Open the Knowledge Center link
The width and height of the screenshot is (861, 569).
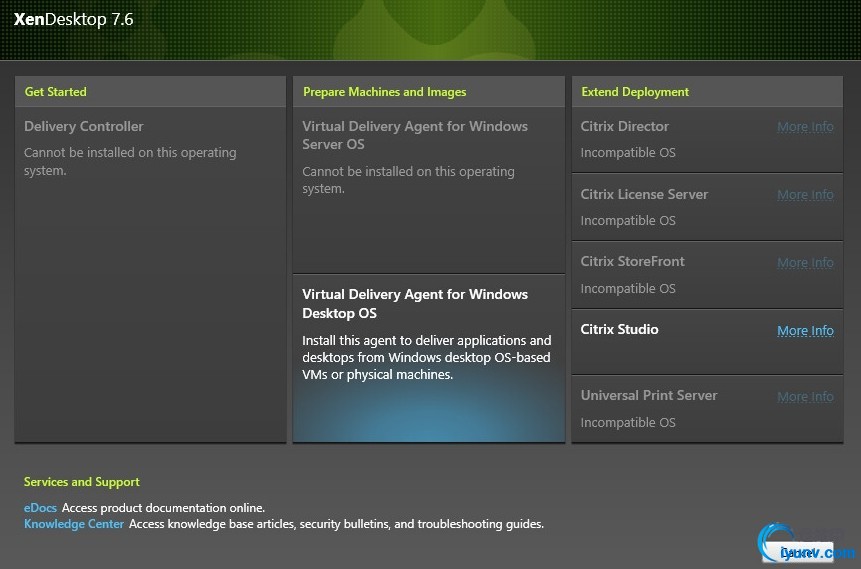(x=74, y=524)
